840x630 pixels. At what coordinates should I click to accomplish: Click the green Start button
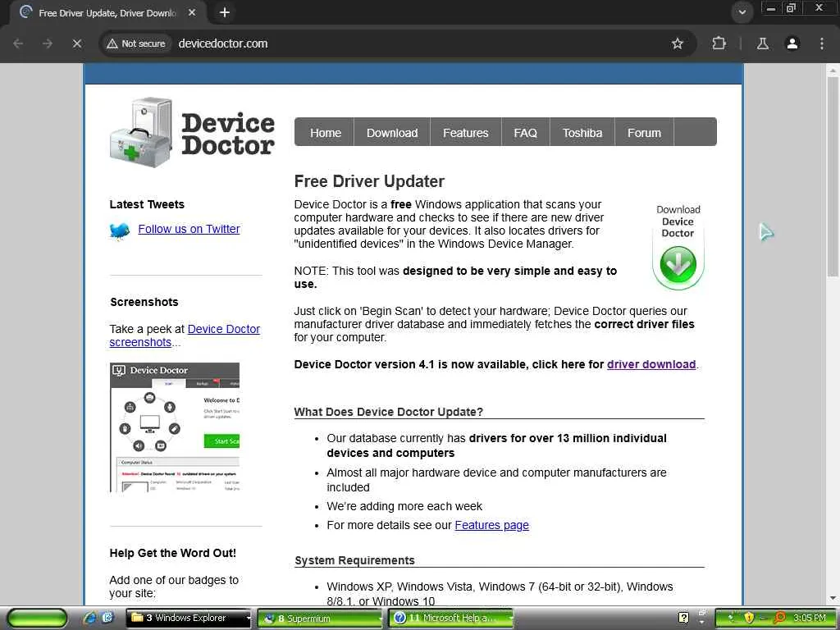click(37, 619)
